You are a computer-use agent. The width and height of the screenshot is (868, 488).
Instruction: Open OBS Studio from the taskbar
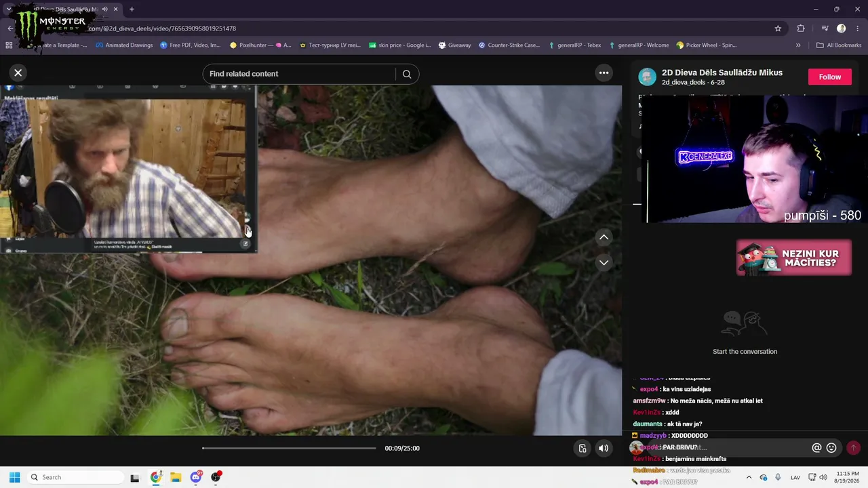point(216,477)
